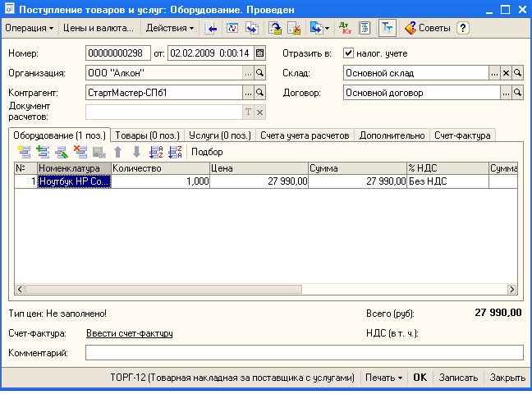Sort table rows ascending
The height and width of the screenshot is (394, 532).
tap(156, 152)
